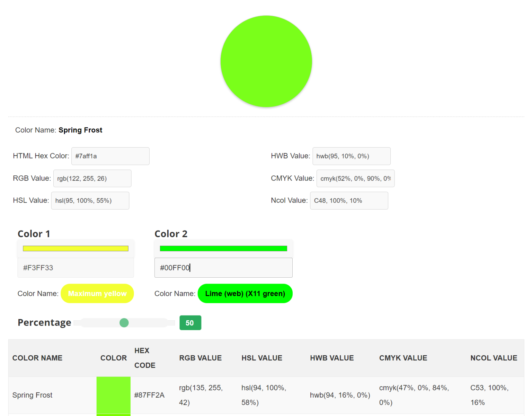Click the Spring Frost row color swatch
Viewport: 532px width, 416px height.
click(x=113, y=395)
